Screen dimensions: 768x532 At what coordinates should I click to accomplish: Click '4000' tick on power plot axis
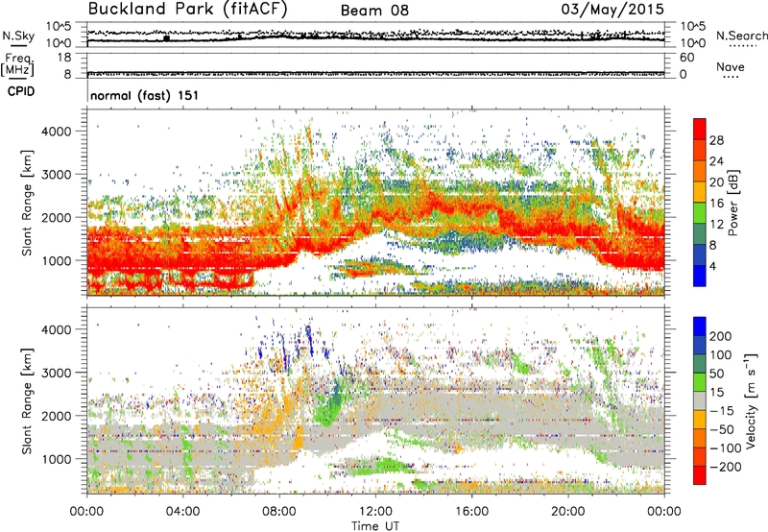tap(56, 132)
